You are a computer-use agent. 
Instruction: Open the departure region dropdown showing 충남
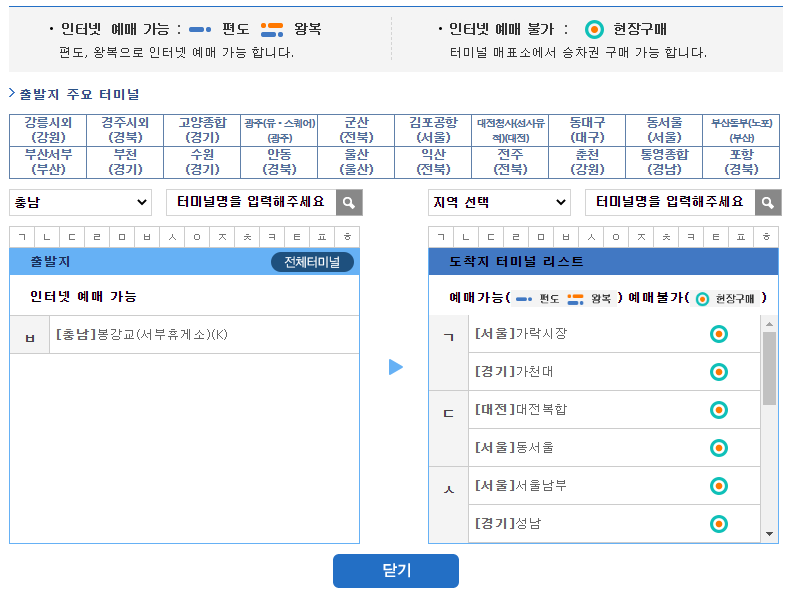click(x=81, y=203)
